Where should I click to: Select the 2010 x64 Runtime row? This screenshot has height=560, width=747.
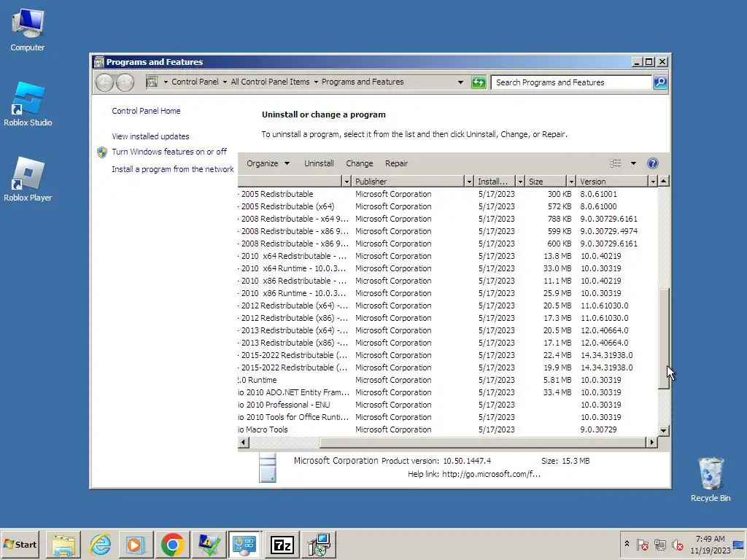(x=448, y=268)
